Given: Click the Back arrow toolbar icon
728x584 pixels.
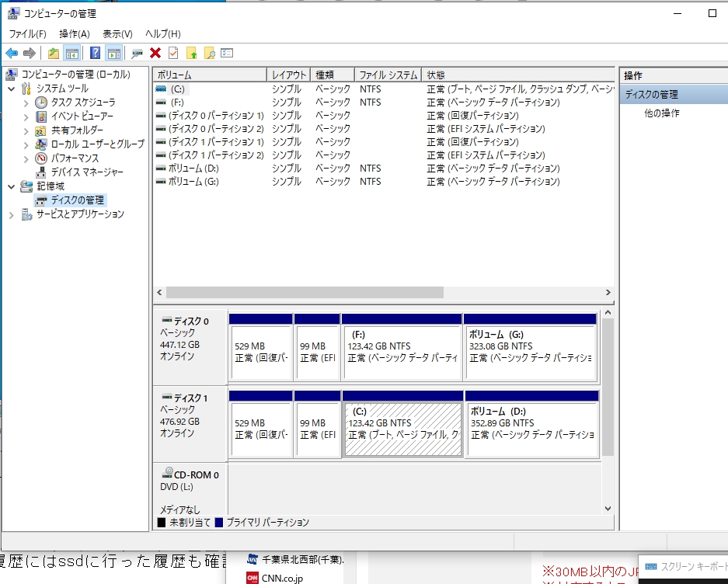Looking at the screenshot, I should click(x=12, y=54).
